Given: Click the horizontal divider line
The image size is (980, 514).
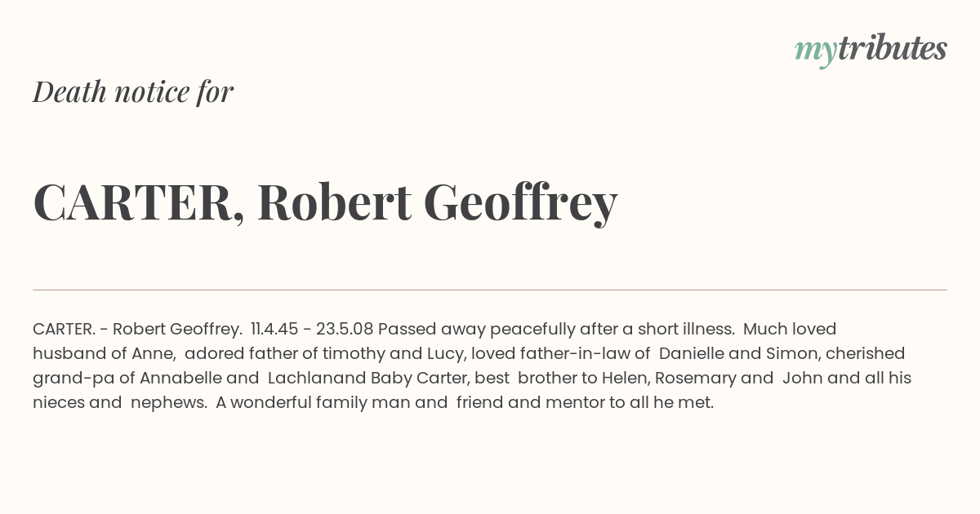Looking at the screenshot, I should [490, 290].
